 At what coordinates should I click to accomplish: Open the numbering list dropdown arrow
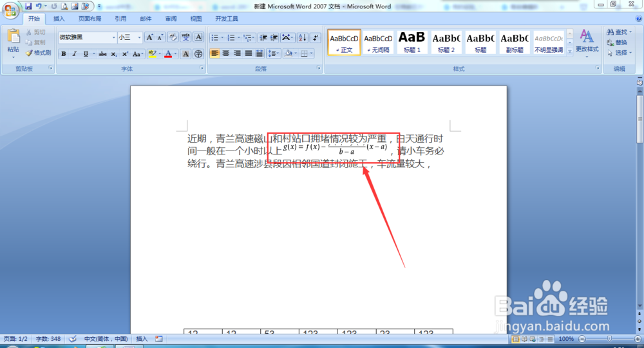click(x=239, y=38)
